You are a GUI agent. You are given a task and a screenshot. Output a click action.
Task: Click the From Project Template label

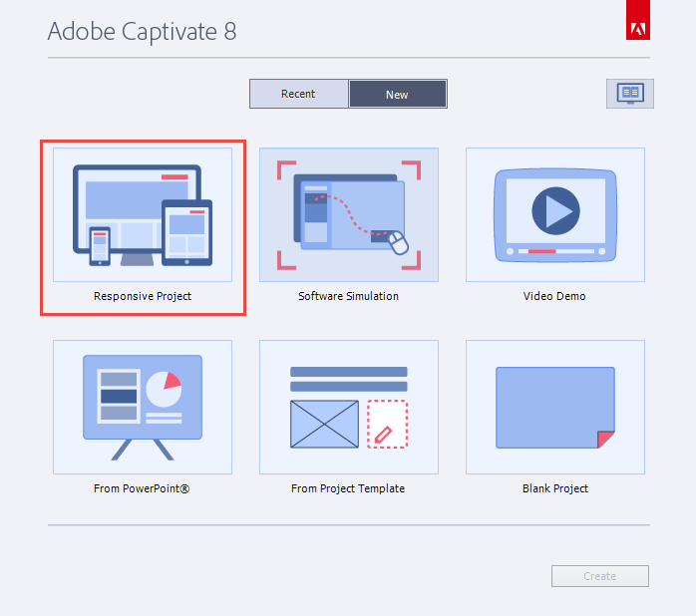[x=348, y=488]
